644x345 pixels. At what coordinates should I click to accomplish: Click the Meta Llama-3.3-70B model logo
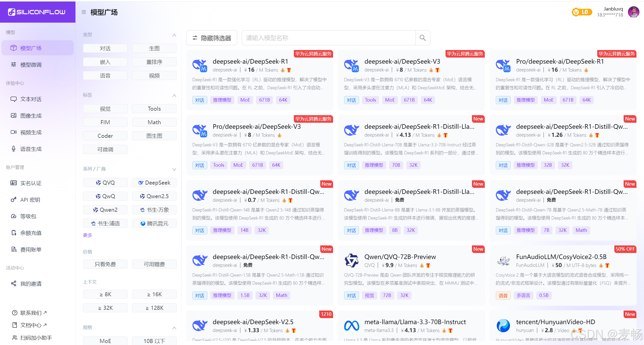pyautogui.click(x=351, y=326)
